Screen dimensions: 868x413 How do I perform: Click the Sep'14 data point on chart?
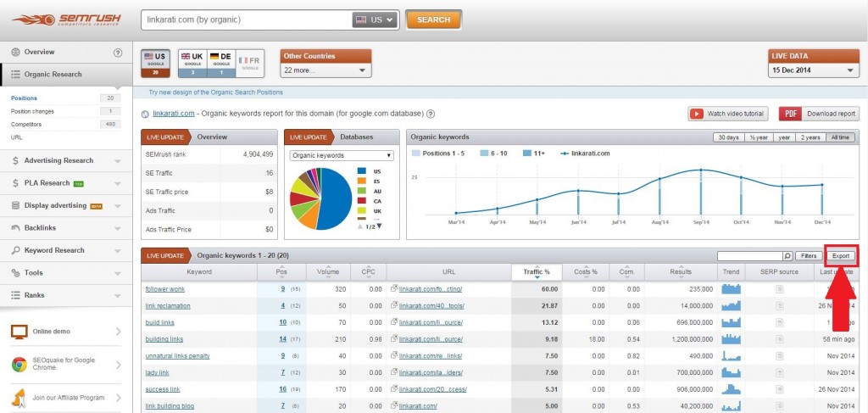pos(701,170)
